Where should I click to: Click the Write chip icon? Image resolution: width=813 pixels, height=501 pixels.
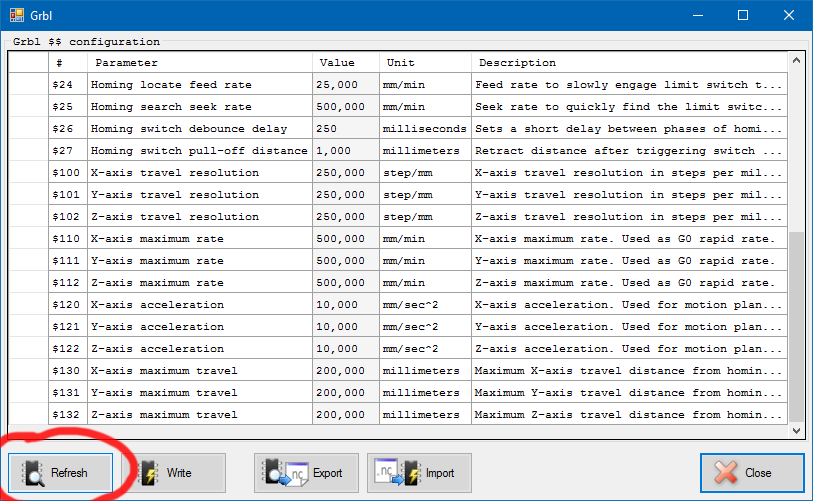pyautogui.click(x=148, y=473)
